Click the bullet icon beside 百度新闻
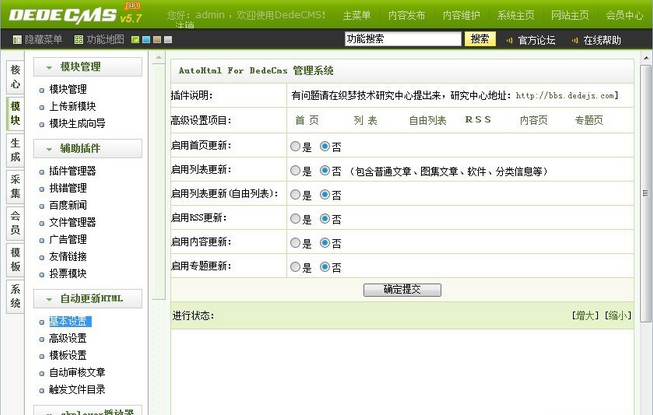The height and width of the screenshot is (415, 653). (x=41, y=205)
